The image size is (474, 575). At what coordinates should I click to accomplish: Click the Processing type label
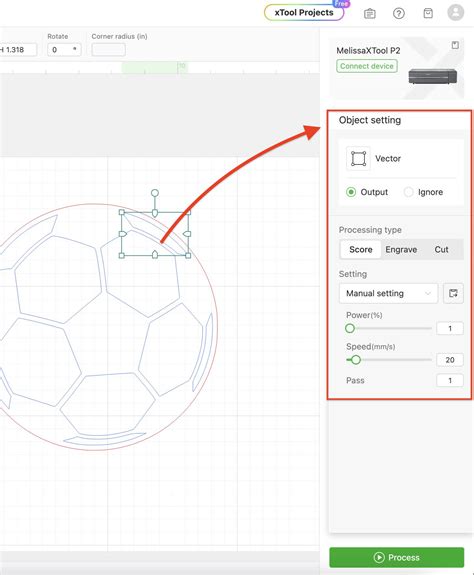370,230
